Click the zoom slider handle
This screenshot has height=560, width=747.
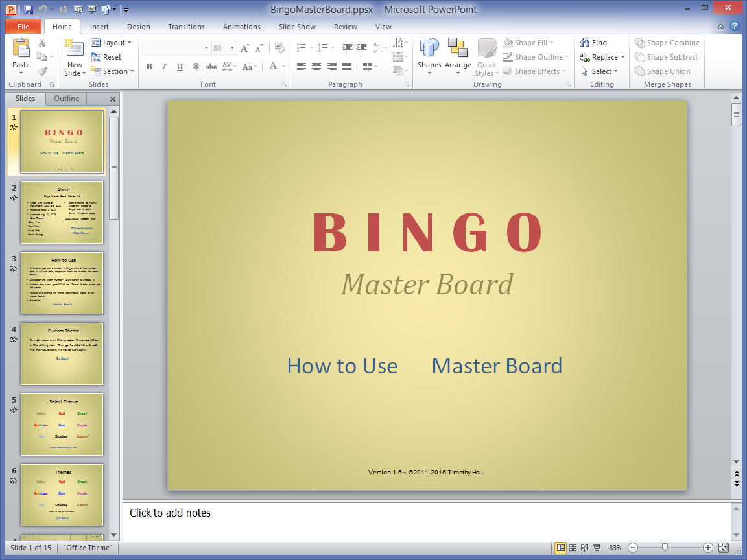665,548
